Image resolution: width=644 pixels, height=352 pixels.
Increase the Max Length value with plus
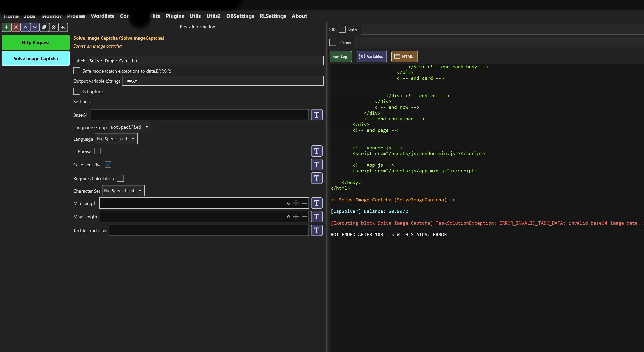(296, 217)
